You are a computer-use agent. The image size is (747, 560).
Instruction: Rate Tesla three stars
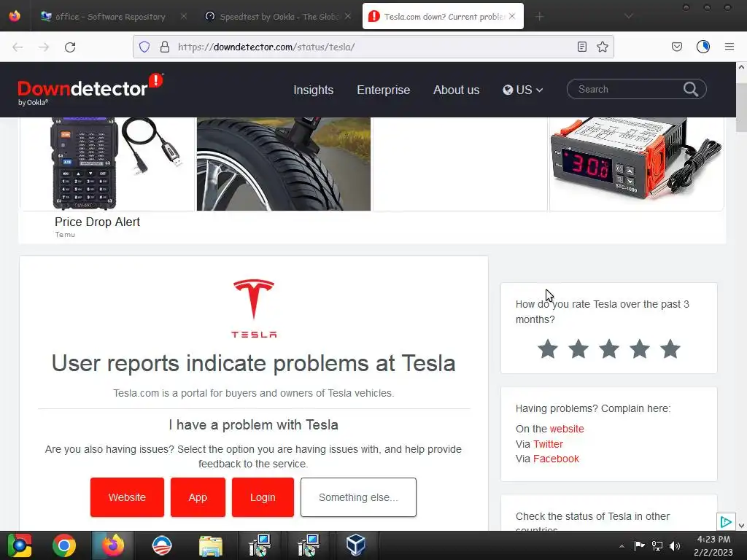(609, 349)
